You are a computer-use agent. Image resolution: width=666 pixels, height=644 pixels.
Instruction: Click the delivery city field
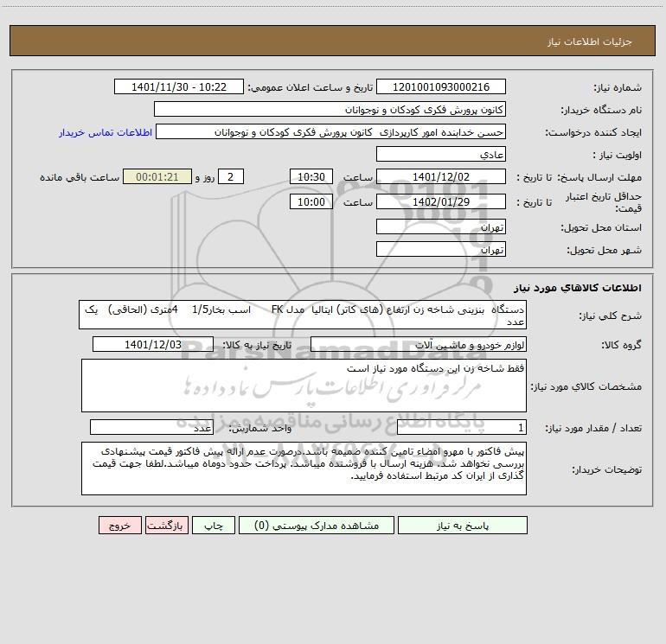[x=441, y=249]
